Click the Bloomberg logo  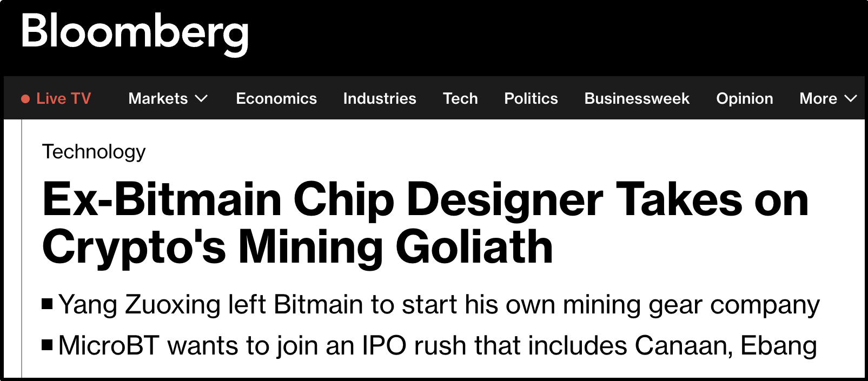(x=135, y=34)
